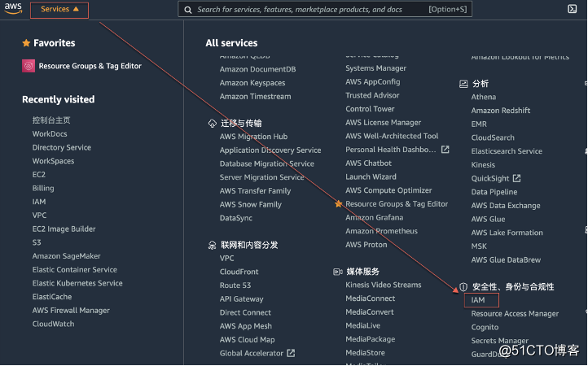Open Direct Connect service
The height and width of the screenshot is (366, 588).
pos(245,312)
